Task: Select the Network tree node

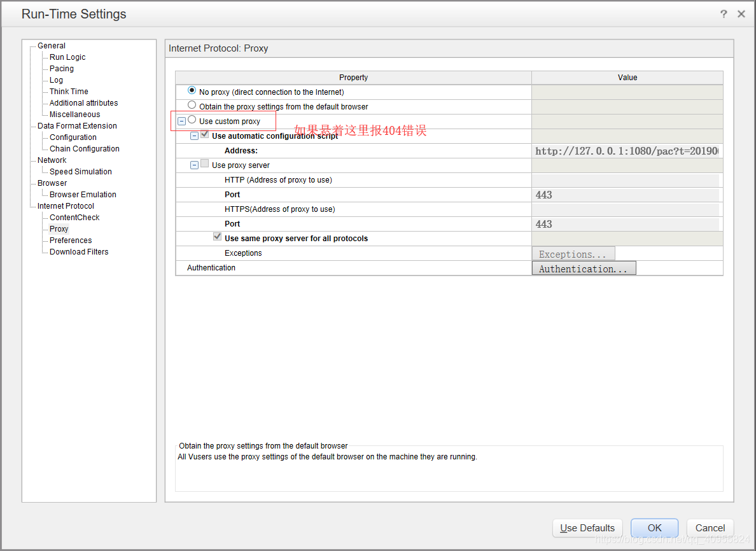Action: point(52,160)
